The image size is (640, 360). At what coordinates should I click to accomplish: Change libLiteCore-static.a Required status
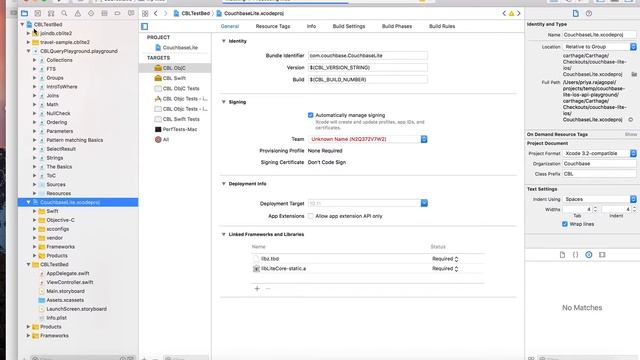[445, 269]
